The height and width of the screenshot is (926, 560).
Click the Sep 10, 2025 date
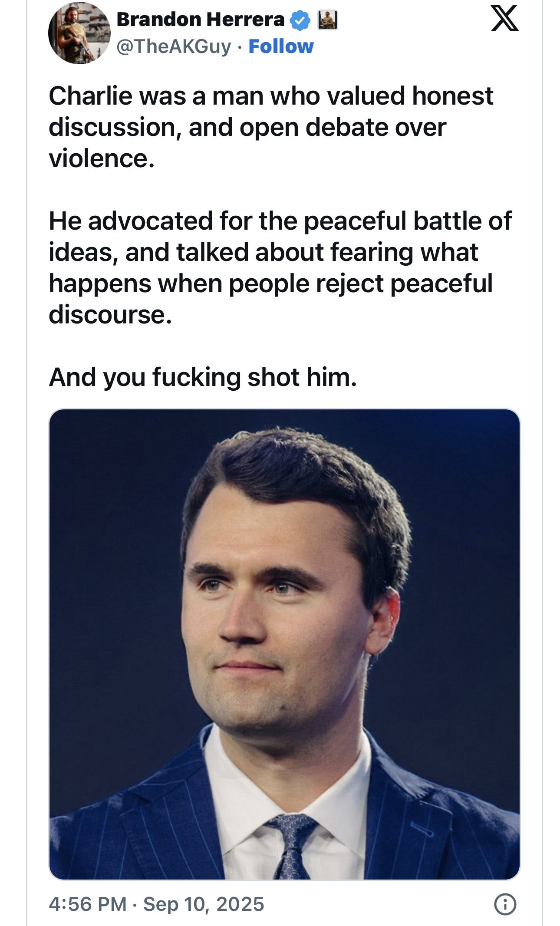pyautogui.click(x=204, y=904)
